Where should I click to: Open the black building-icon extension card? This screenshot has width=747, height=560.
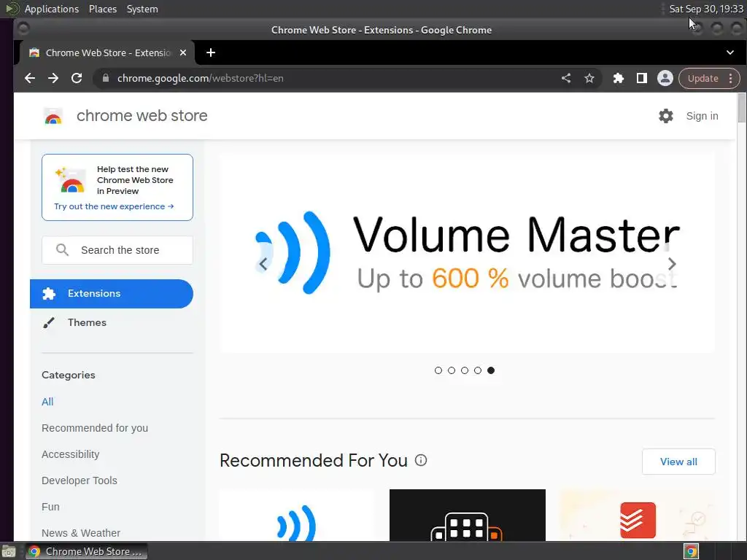468,516
